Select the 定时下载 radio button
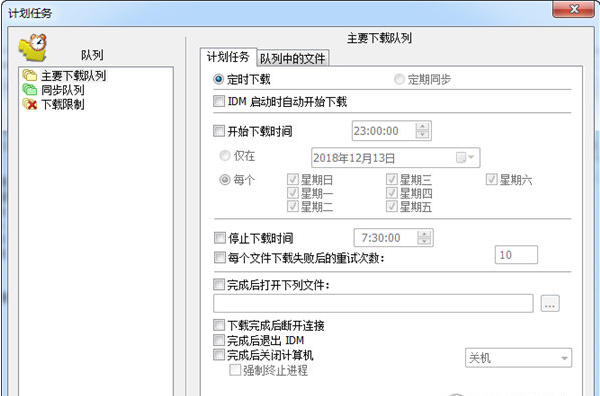Image resolution: width=600 pixels, height=396 pixels. click(218, 79)
